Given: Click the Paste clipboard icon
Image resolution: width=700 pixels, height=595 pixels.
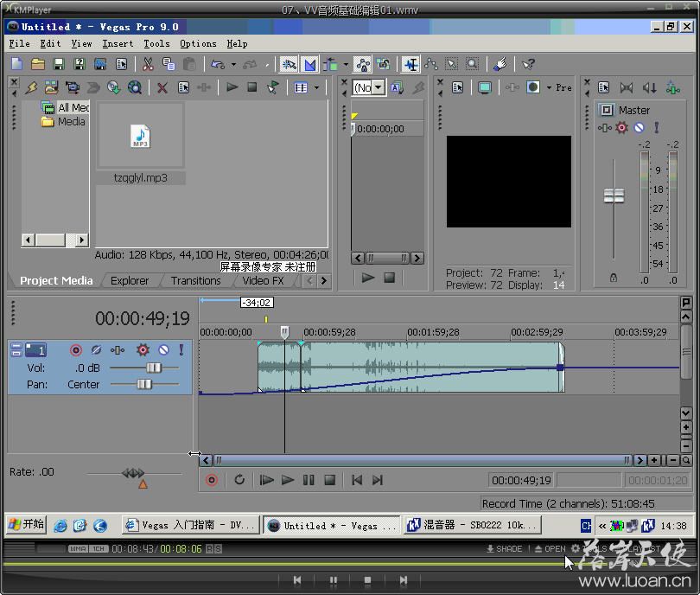Looking at the screenshot, I should click(189, 64).
